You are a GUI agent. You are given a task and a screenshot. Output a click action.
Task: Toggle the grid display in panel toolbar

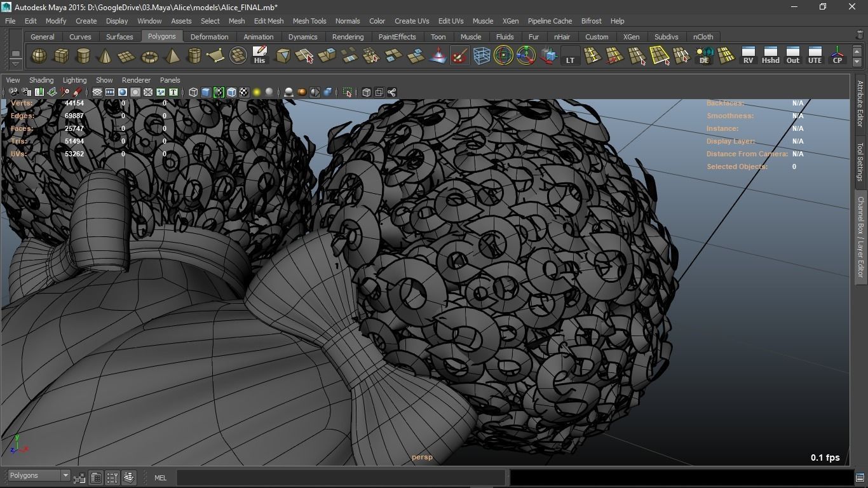[97, 93]
